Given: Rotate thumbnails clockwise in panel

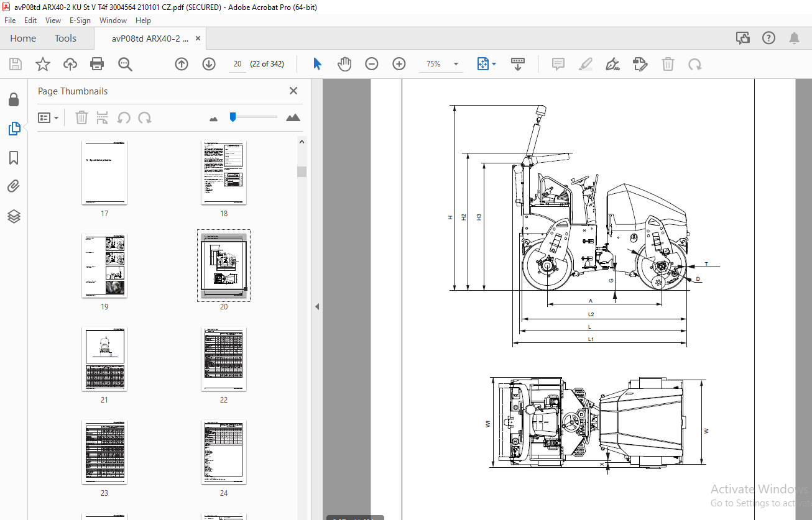Looking at the screenshot, I should [x=145, y=117].
